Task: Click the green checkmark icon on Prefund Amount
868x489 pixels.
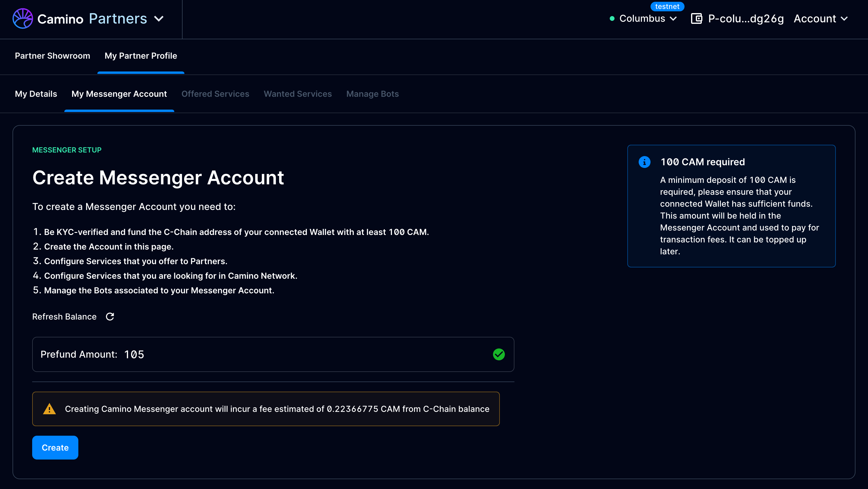Action: pos(498,354)
